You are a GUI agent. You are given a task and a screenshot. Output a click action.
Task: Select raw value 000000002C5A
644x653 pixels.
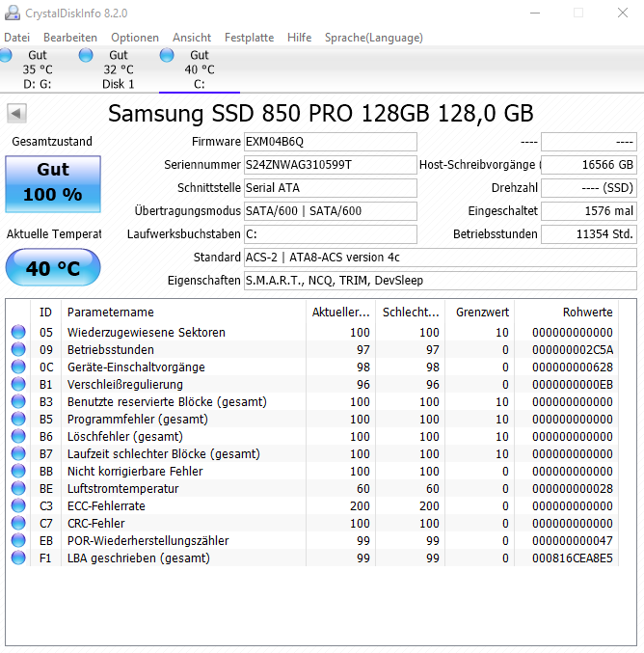[573, 350]
